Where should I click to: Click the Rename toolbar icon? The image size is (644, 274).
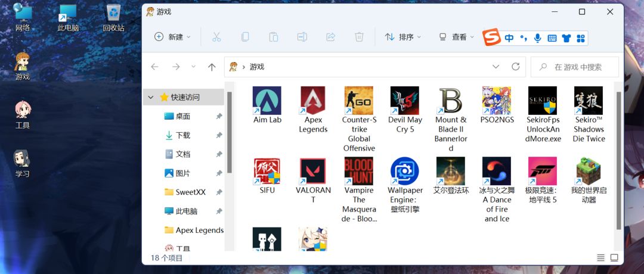click(x=302, y=37)
